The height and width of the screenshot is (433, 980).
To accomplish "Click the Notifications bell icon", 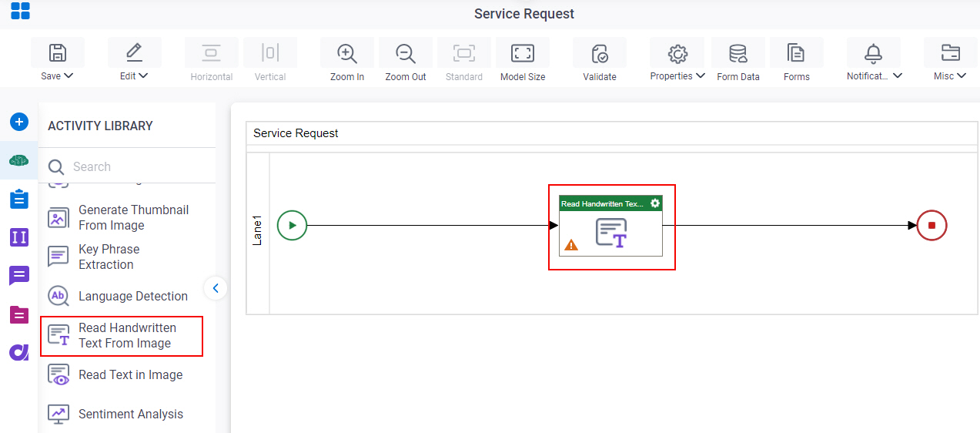I will (873, 53).
